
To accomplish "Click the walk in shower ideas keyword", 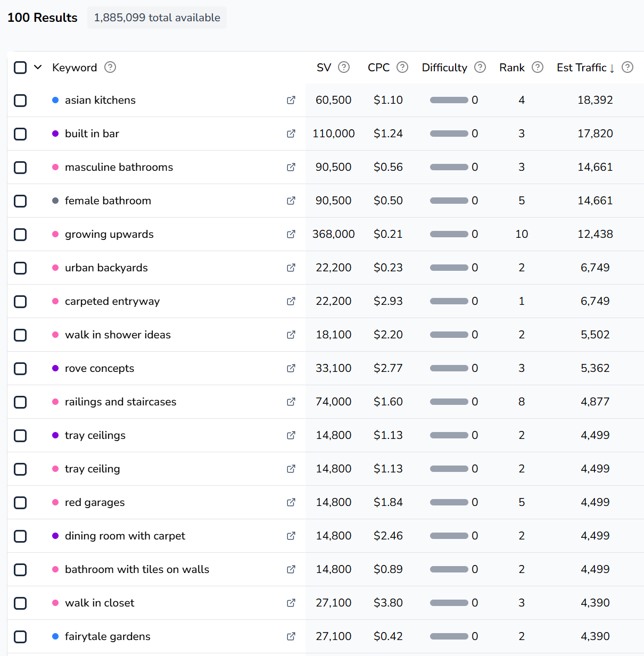I will pos(118,335).
